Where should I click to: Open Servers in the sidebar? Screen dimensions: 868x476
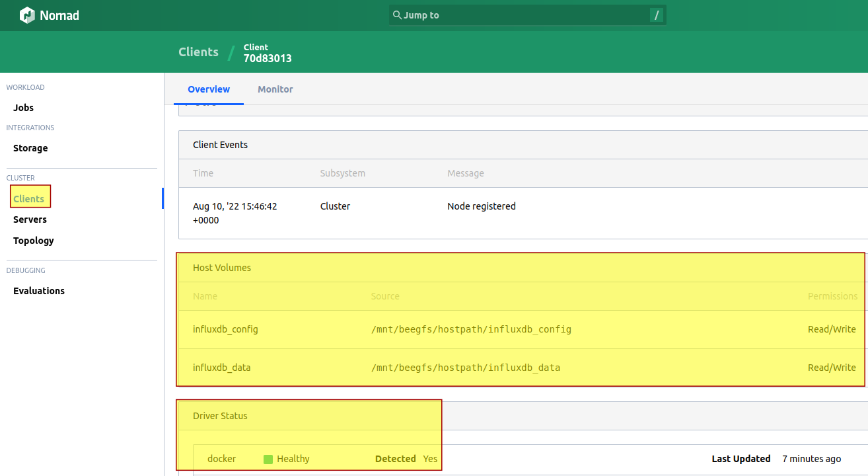(x=30, y=219)
